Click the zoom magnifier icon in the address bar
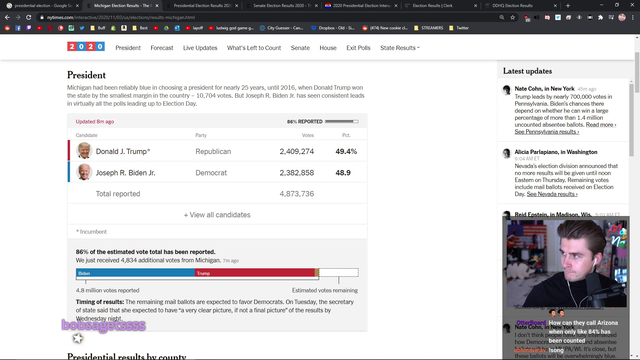 [502, 18]
